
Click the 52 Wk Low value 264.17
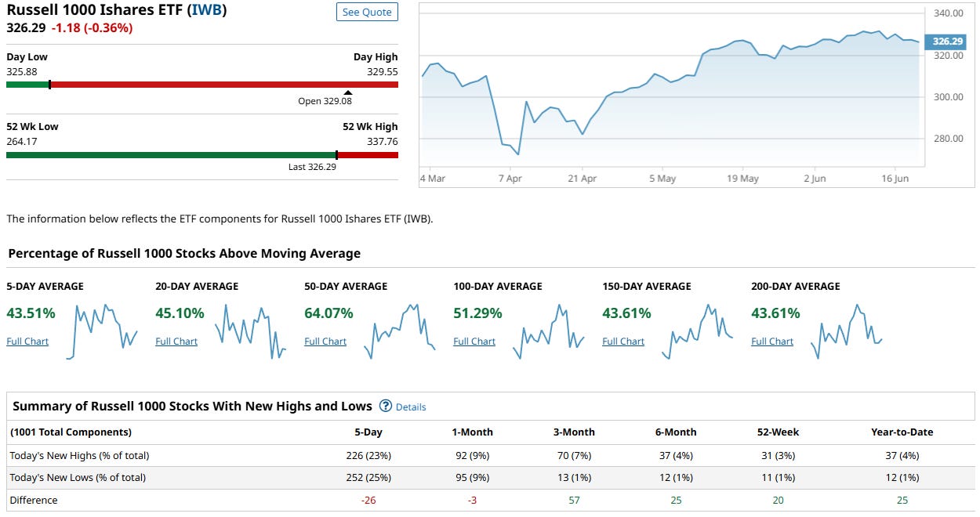(22, 142)
